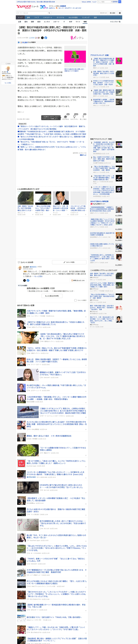Focus the top-right ウェブ検索 field
The width and height of the screenshot is (138, 644).
tap(104, 2)
